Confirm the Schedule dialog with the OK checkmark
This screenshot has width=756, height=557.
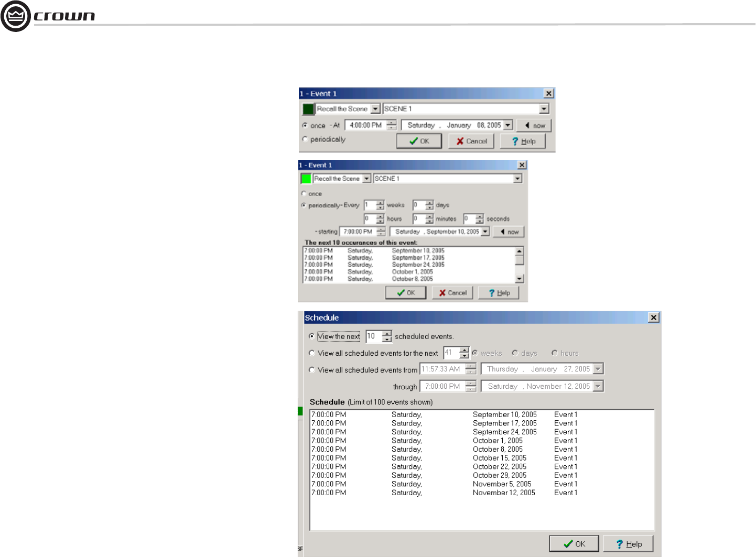pyautogui.click(x=574, y=544)
